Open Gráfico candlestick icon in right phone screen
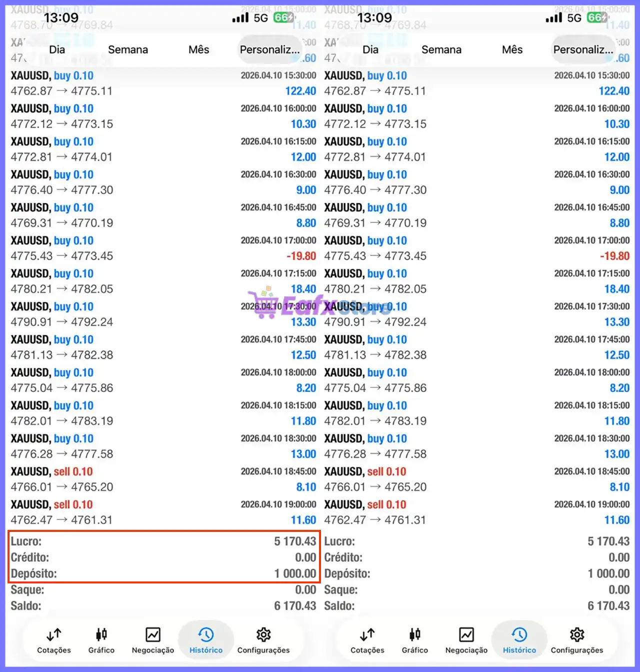The image size is (640, 672). point(415,634)
